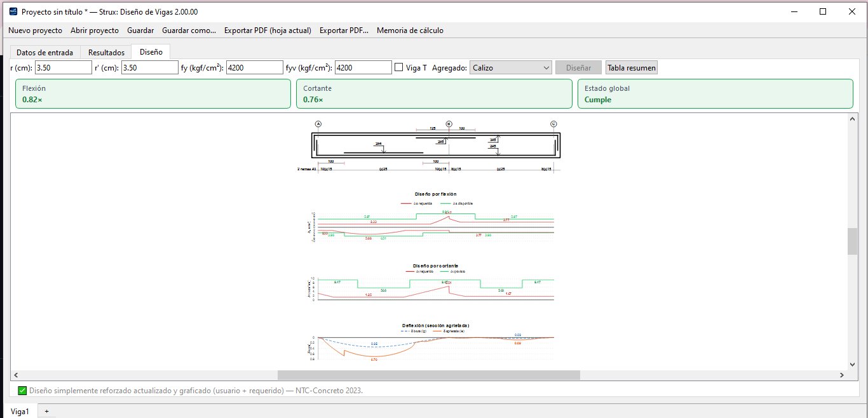This screenshot has height=418, width=868.
Task: Open the Nuevo proyecto menu item
Action: (x=35, y=30)
